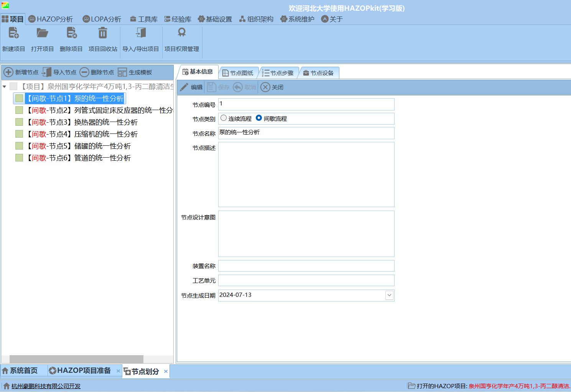This screenshot has width=571, height=392.
Task: Click the 节点设计意图 text area
Action: (306, 234)
